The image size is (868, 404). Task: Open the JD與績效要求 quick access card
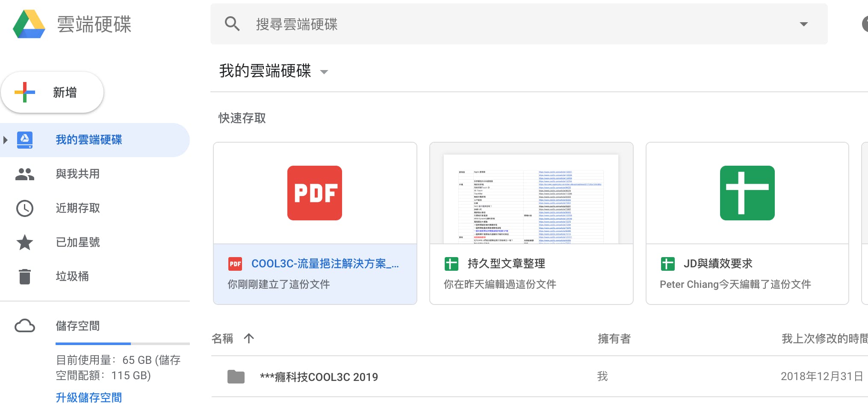(x=747, y=223)
